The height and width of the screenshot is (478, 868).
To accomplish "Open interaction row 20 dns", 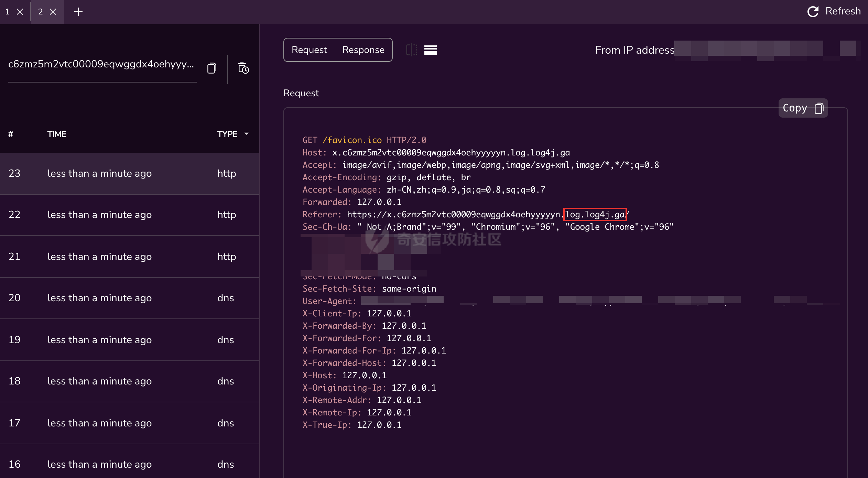I will (130, 298).
